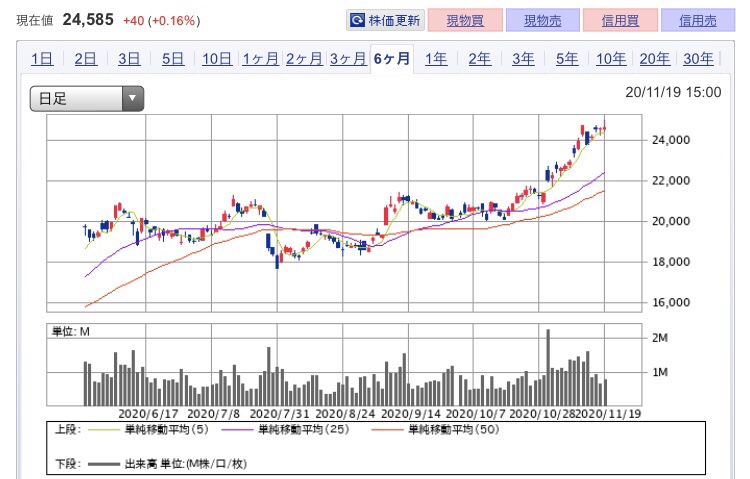Image resolution: width=750 pixels, height=479 pixels.
Task: Click the 現物売 button
Action: pyautogui.click(x=542, y=20)
